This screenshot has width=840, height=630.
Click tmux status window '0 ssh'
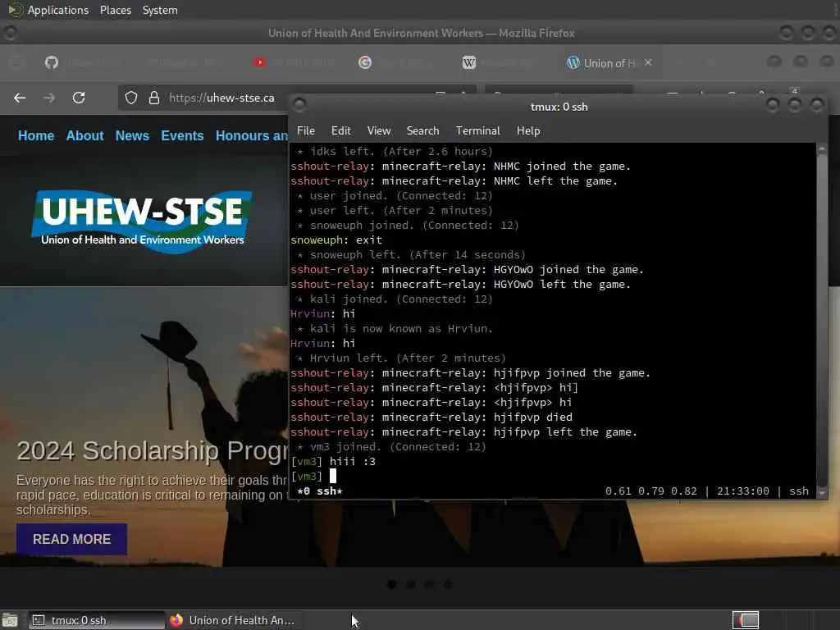[x=320, y=491]
